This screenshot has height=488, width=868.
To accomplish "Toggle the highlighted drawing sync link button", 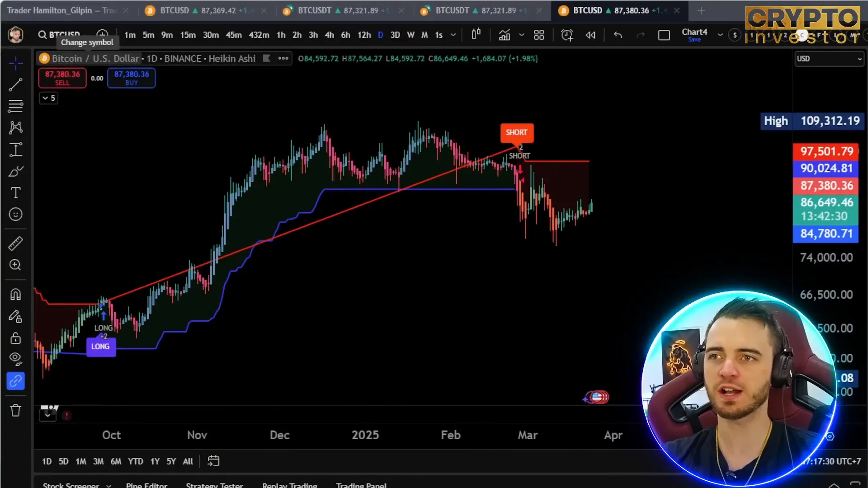I will point(16,381).
